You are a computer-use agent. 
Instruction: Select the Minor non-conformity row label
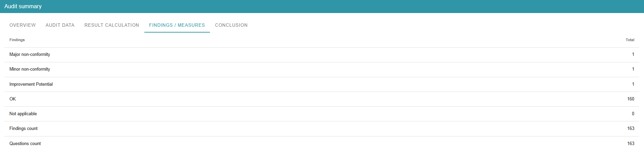coord(30,69)
